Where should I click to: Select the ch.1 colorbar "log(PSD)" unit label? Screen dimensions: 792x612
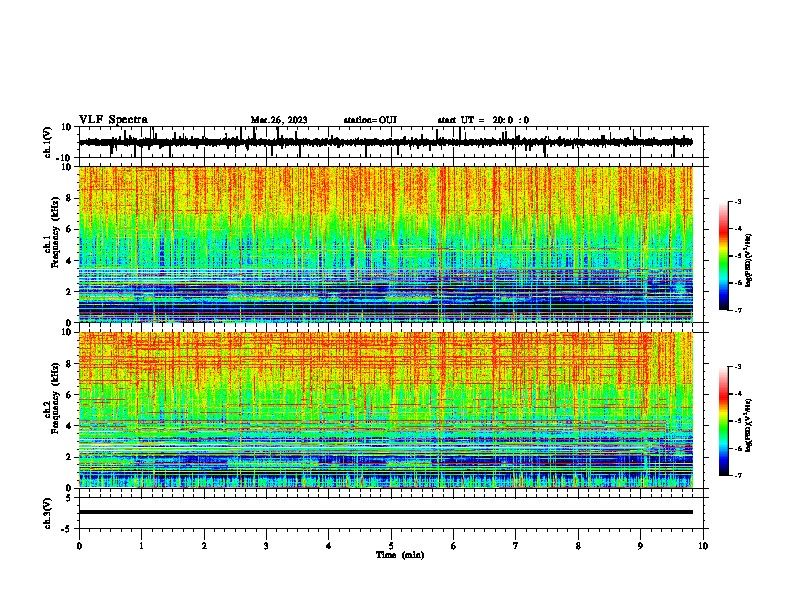coord(748,260)
